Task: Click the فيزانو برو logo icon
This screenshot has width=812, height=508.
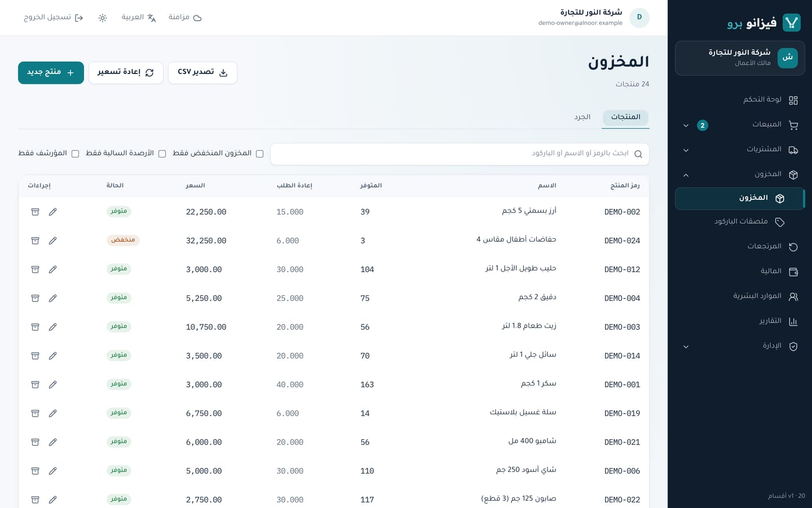Action: (792, 23)
